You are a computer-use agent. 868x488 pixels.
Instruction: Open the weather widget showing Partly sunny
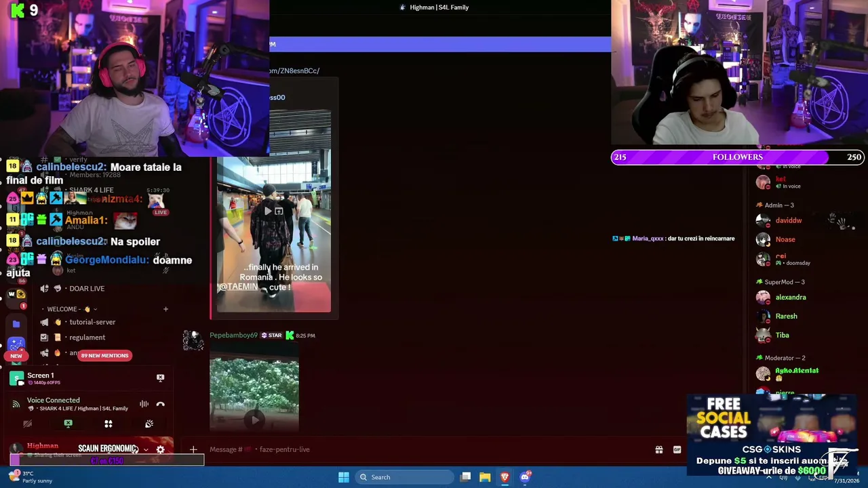(31, 477)
